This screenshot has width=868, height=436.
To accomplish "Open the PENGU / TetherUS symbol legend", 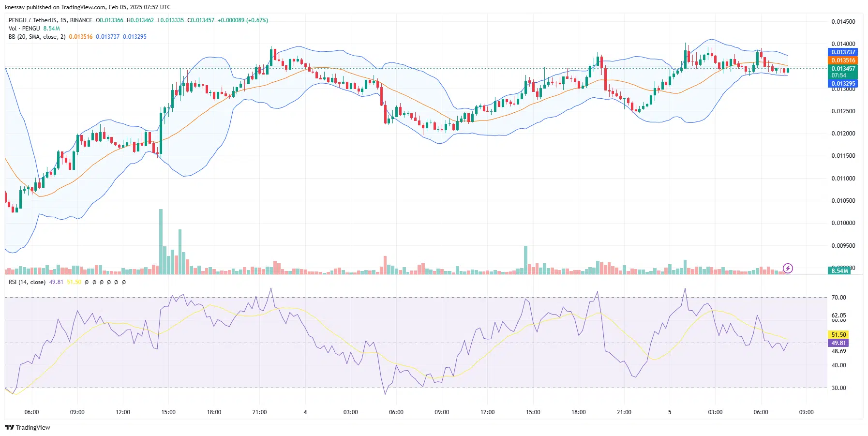I will click(50, 20).
